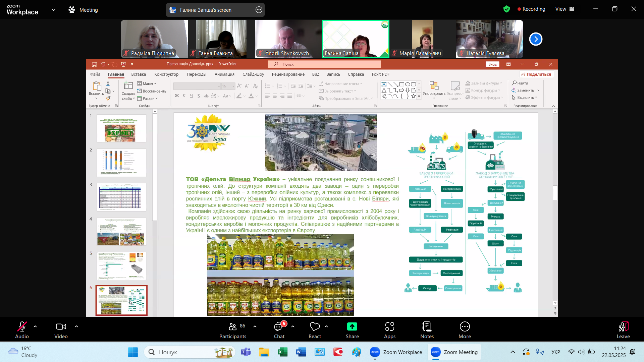Show next participants arrow in gallery
Screen dimensions: 644x362
click(x=536, y=39)
